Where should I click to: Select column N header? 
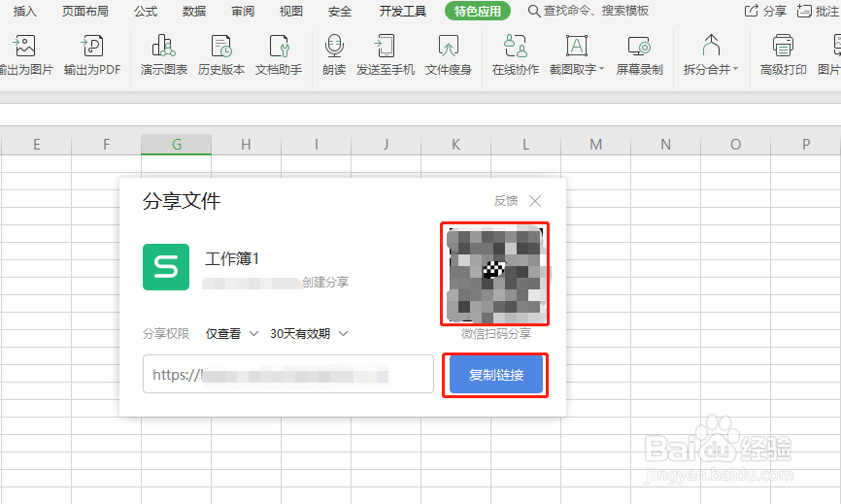tap(665, 145)
